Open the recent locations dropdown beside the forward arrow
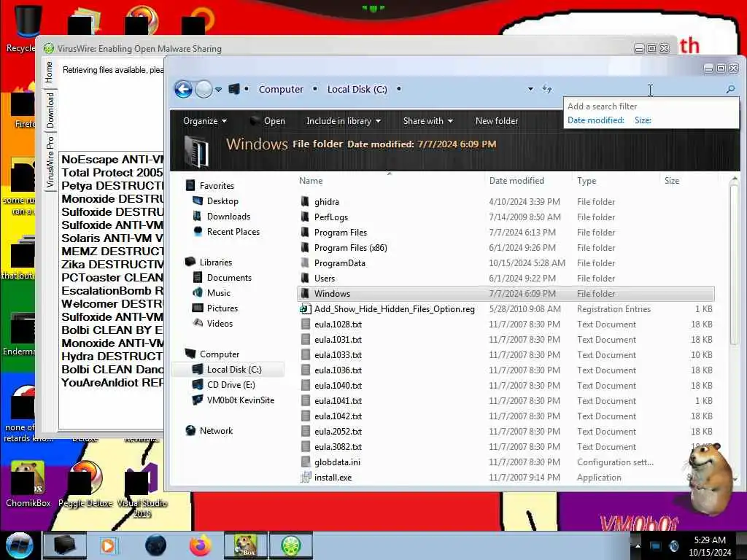The height and width of the screenshot is (560, 747). coord(218,89)
